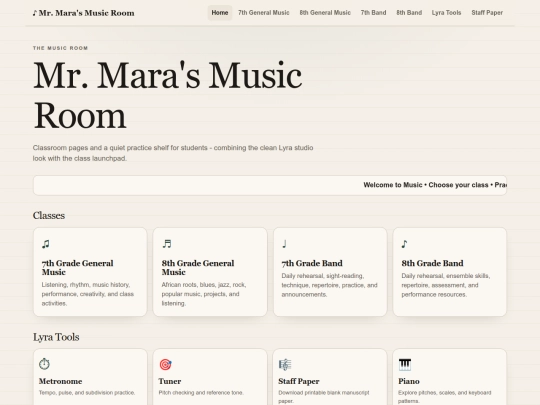Viewport: 540px width, 405px height.
Task: Open the Tuner target icon
Action: [x=165, y=364]
